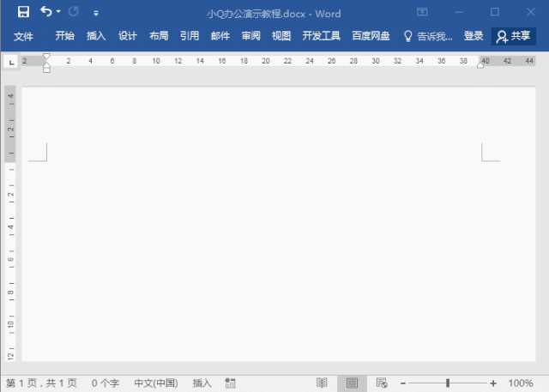Open Customize Quick Access Toolbar dropdown
This screenshot has height=392, width=549.
[x=96, y=14]
